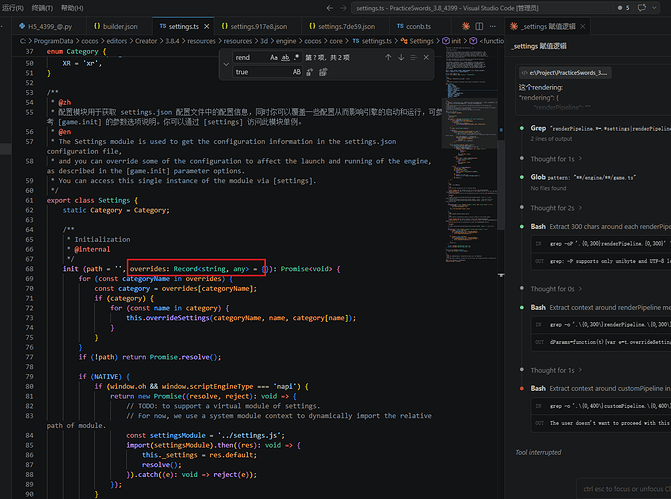671x499 pixels.
Task: Go back with the navigation arrow
Action: [330, 8]
